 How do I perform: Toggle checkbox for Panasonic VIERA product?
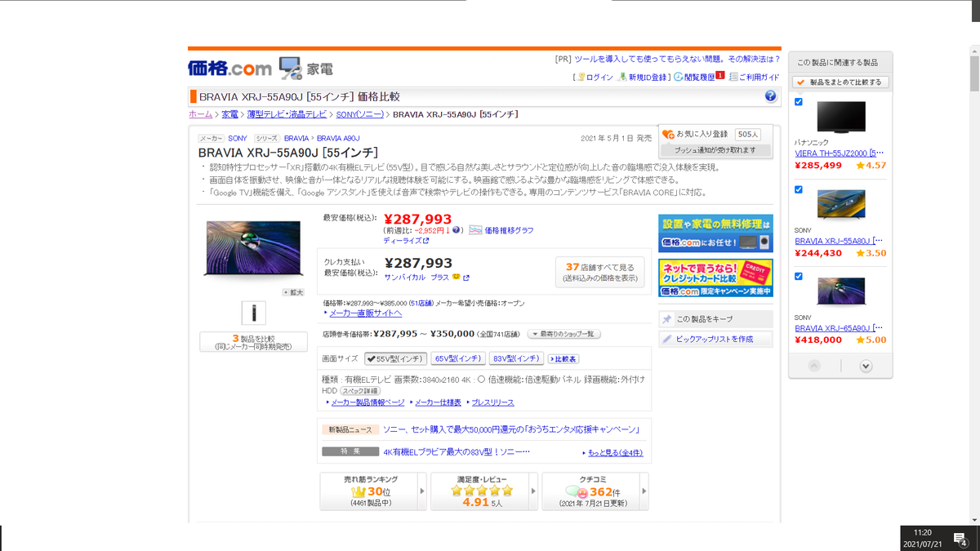(799, 102)
